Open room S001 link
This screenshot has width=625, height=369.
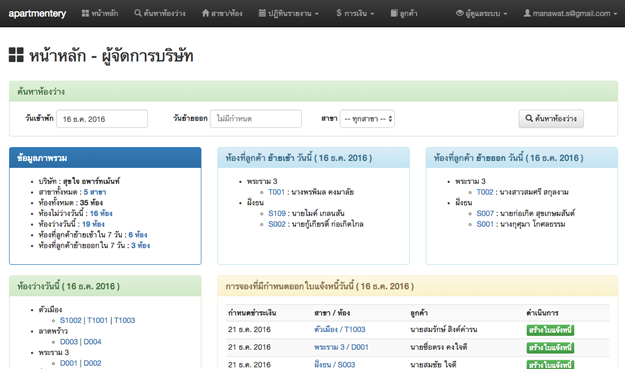(x=485, y=224)
